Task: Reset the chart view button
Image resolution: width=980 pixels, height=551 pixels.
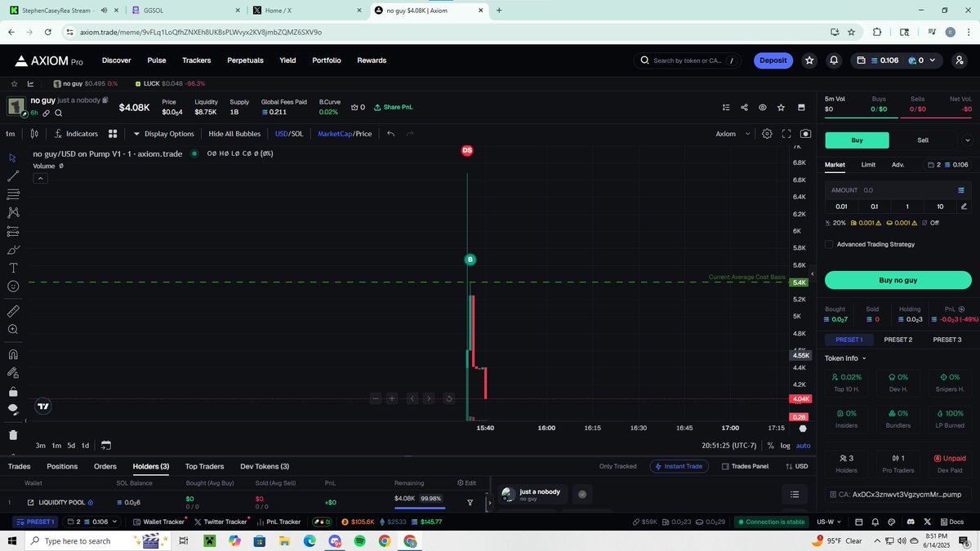Action: [x=448, y=398]
